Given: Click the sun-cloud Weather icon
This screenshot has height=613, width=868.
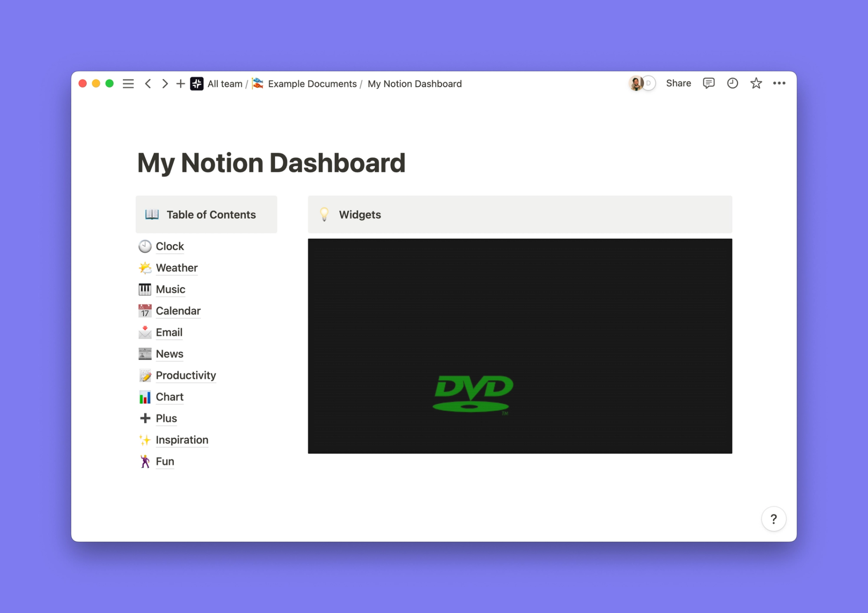Looking at the screenshot, I should 145,268.
